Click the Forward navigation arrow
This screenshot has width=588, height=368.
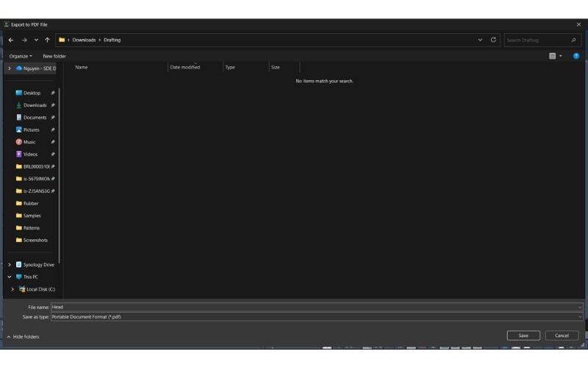pos(24,40)
